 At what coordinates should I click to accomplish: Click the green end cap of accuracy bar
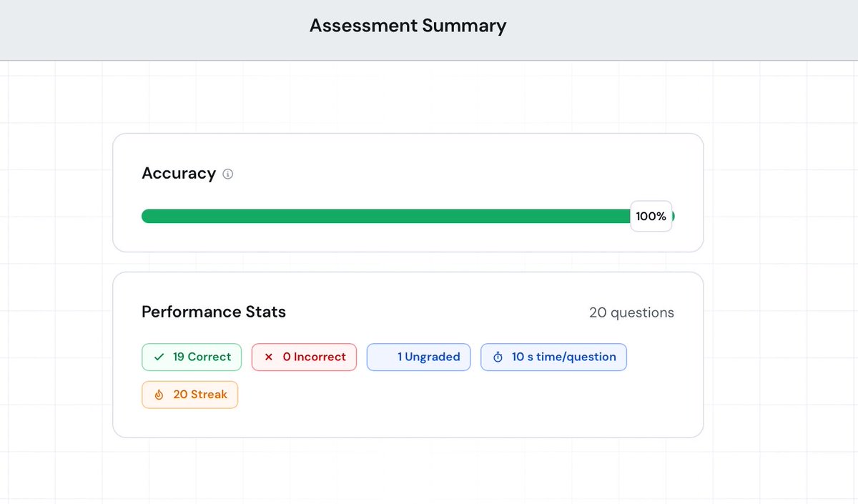click(673, 216)
